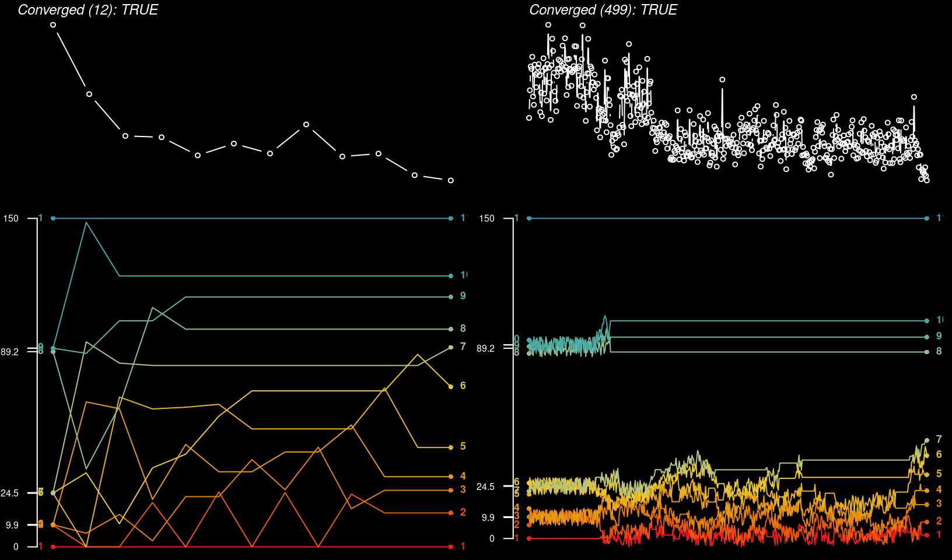Pick end label 3 in the 499-iteration chart
Viewport: 952px width, 560px height.
(x=939, y=503)
